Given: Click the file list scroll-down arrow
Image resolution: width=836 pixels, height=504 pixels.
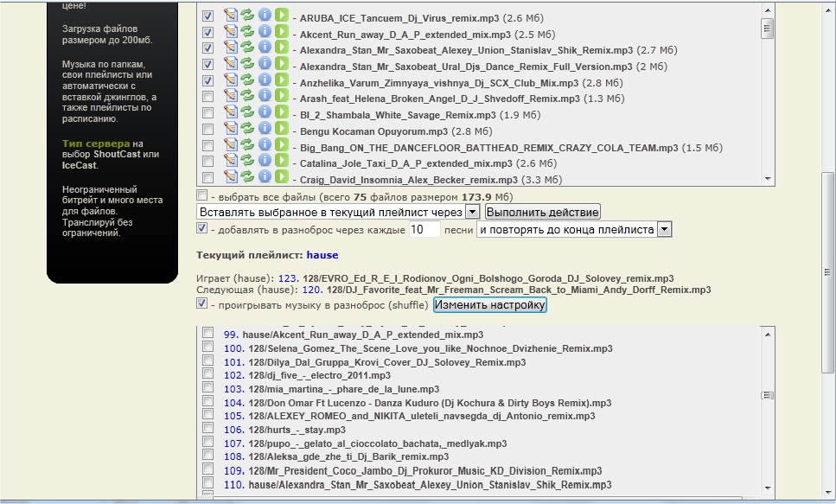Looking at the screenshot, I should (767, 179).
